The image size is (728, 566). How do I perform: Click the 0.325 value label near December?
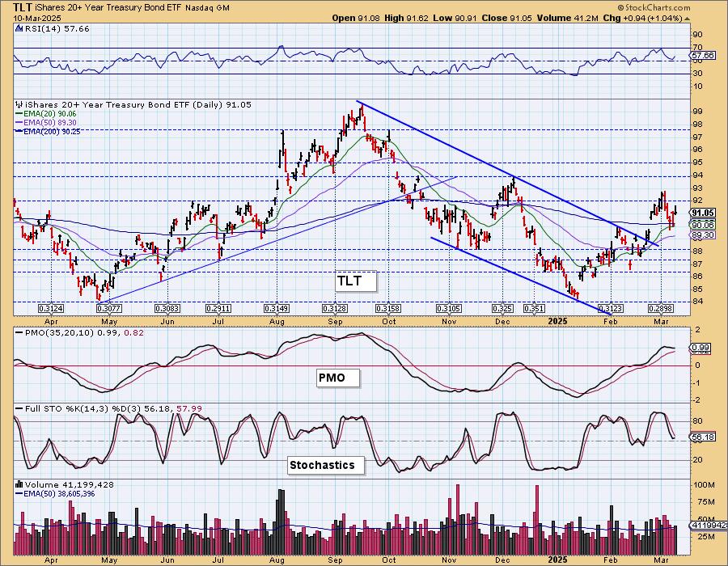(x=503, y=309)
